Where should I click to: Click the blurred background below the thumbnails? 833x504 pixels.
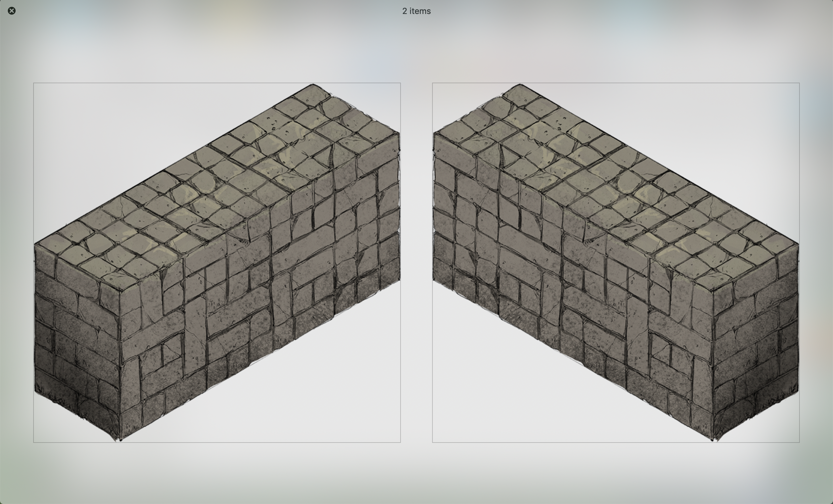(x=416, y=473)
